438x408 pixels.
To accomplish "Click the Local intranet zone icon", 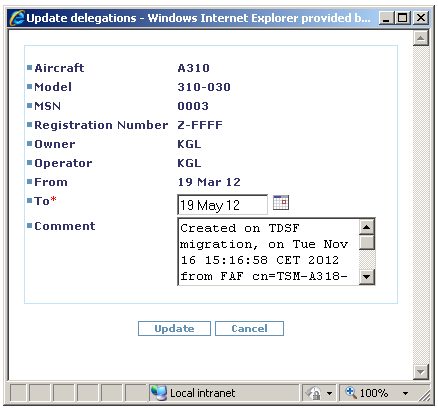I will pyautogui.click(x=159, y=393).
